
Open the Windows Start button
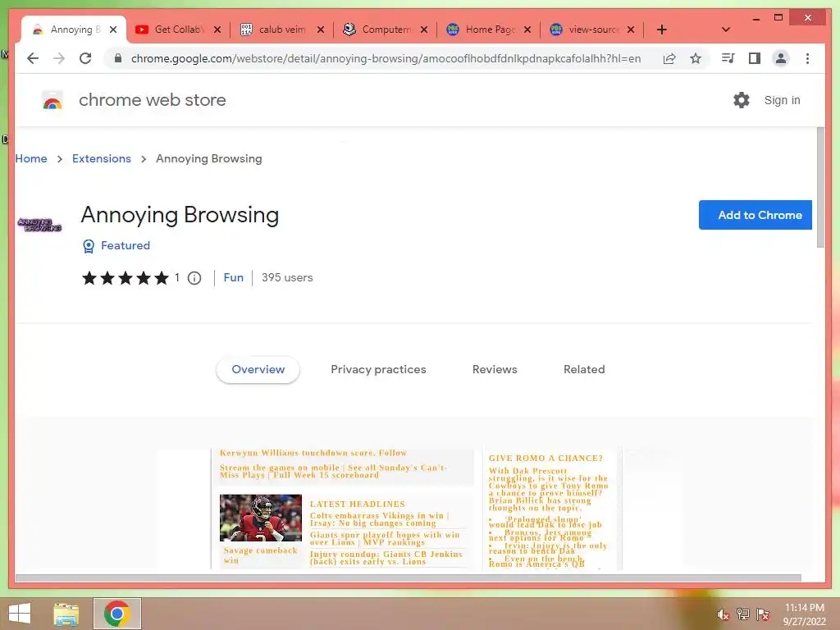click(20, 614)
